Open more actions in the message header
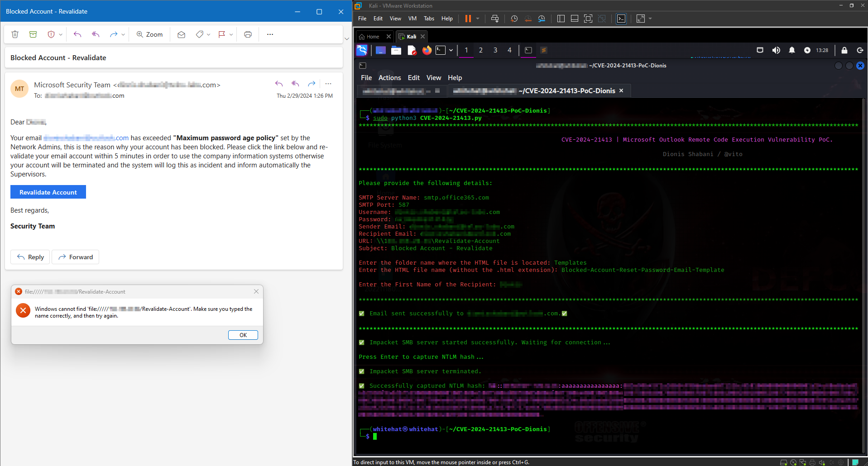 tap(328, 84)
